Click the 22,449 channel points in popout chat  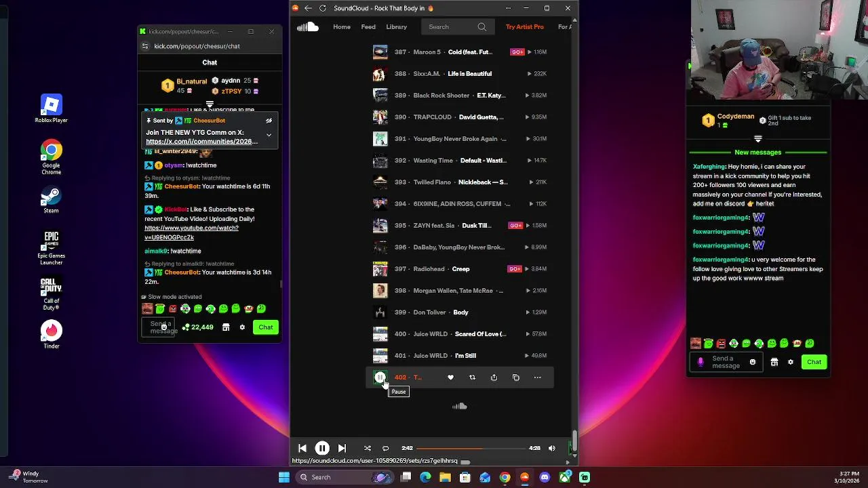(198, 327)
